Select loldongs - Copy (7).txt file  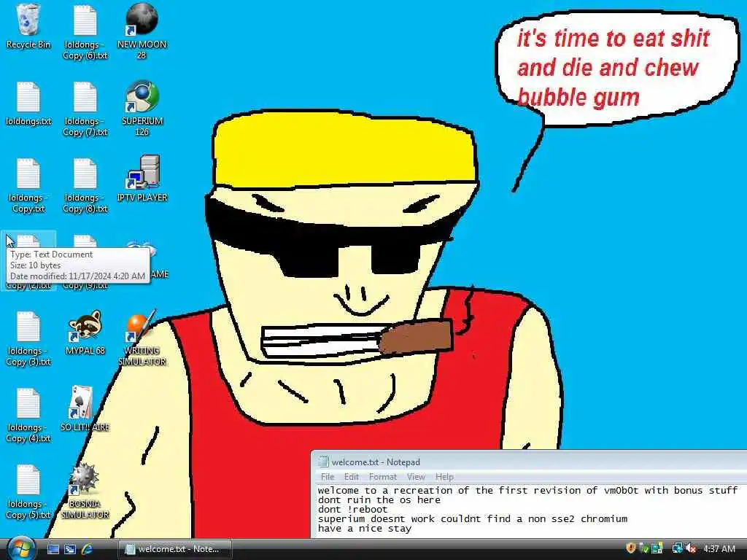(85, 109)
